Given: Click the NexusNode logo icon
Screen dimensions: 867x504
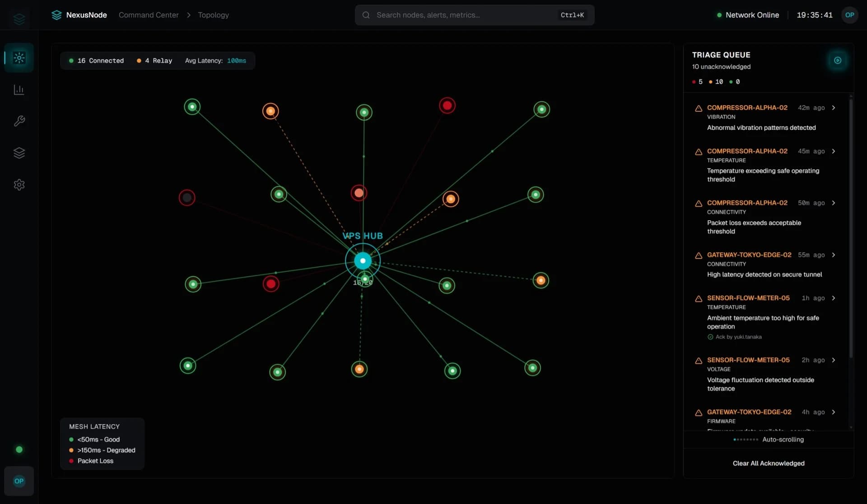Looking at the screenshot, I should 56,15.
